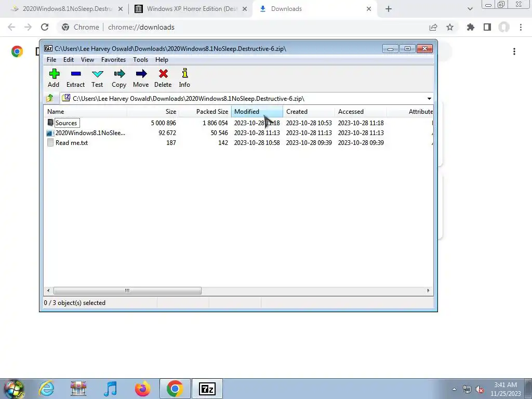Sort by the Accessed column header
Viewport: 532px width, 399px height.
[x=361, y=112]
